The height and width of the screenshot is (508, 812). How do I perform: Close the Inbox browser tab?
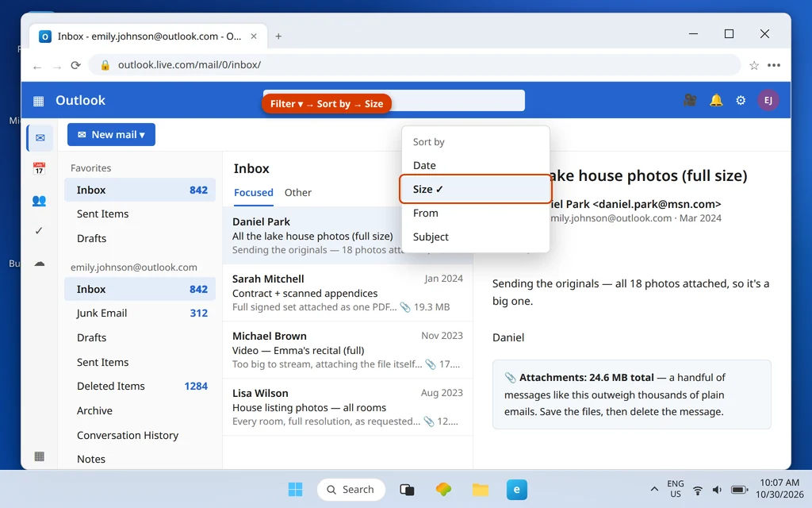254,37
